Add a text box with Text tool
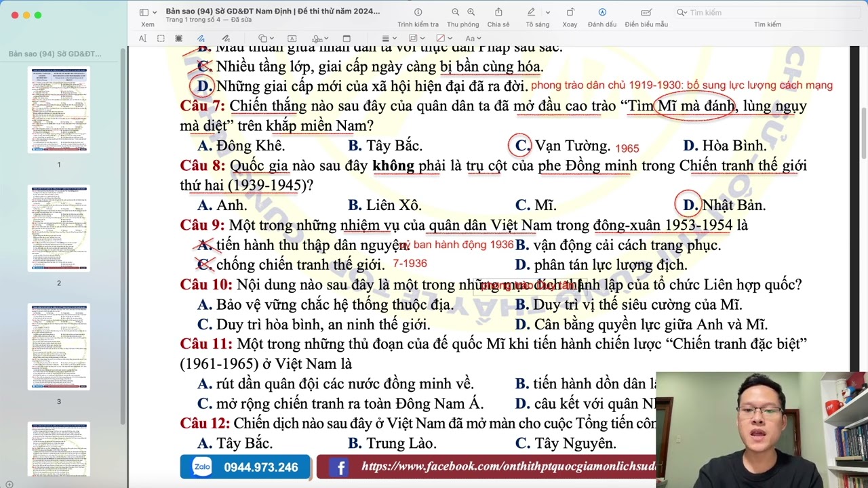Screen dimensions: 868x488 tap(292, 39)
